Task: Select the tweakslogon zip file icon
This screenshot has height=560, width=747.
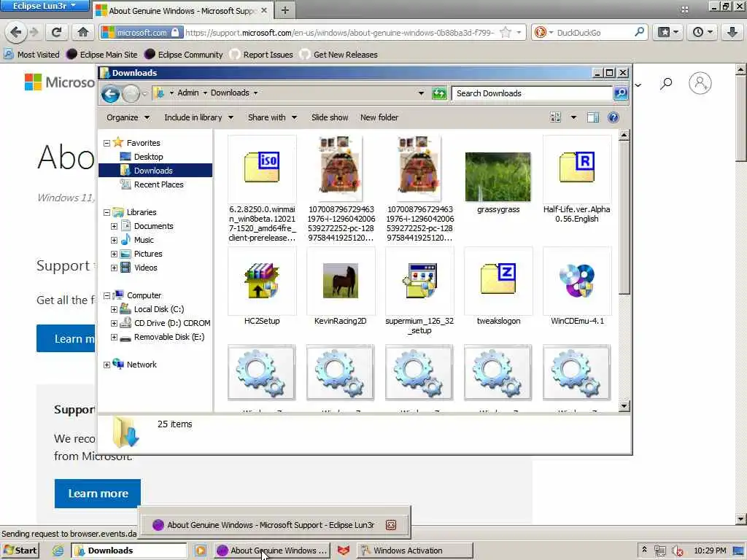Action: click(x=498, y=279)
